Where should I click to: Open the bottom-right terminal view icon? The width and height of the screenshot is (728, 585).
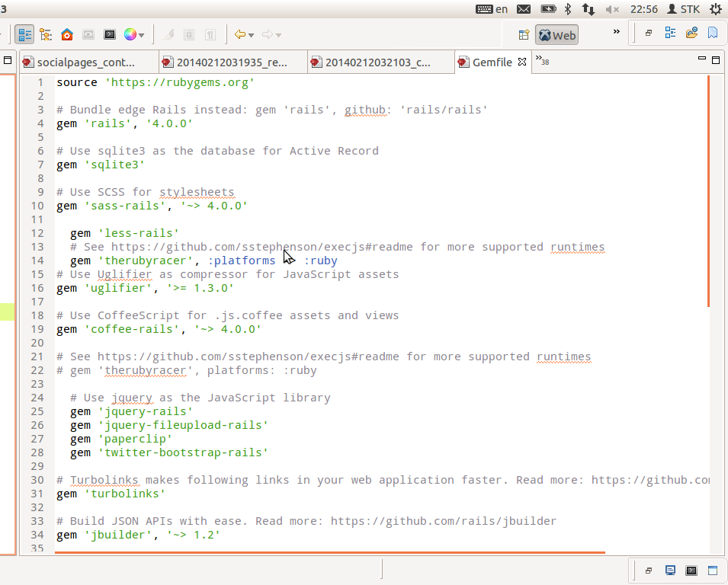(x=691, y=571)
